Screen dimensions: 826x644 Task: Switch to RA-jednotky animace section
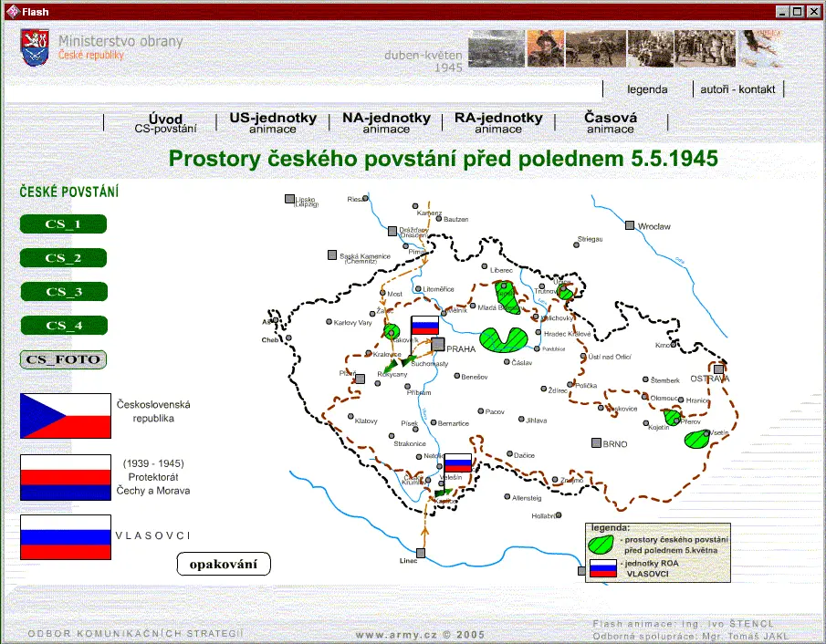[x=498, y=123]
